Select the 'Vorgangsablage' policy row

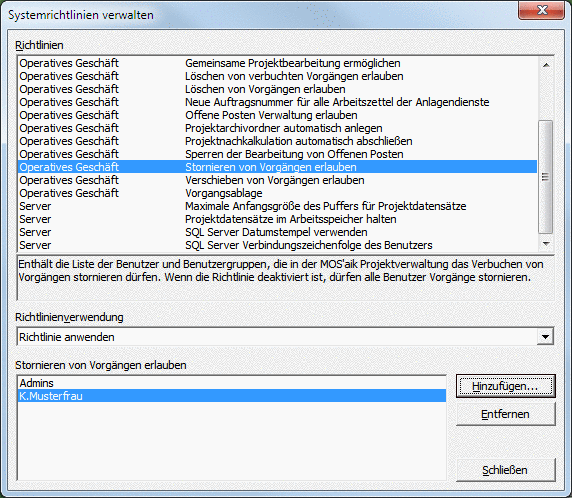coord(277,193)
